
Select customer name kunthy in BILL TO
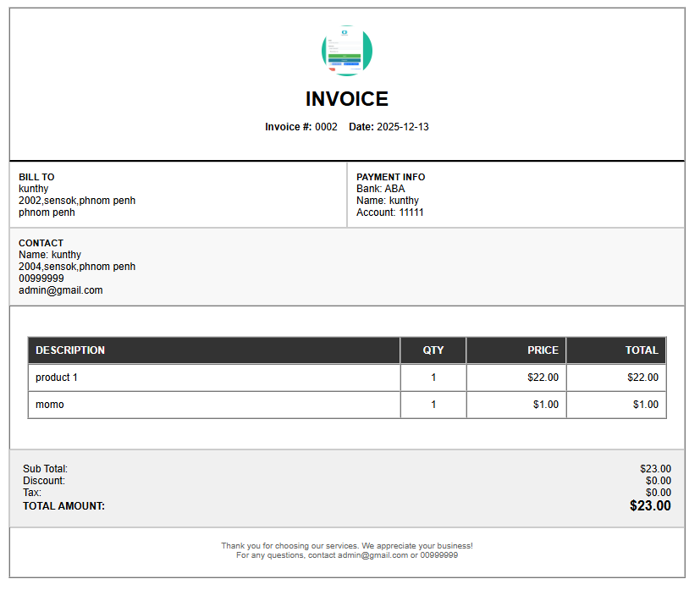33,189
